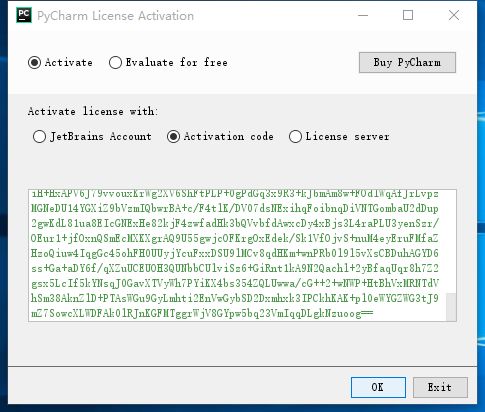Choose License server radio button
The height and width of the screenshot is (412, 485).
coord(295,137)
